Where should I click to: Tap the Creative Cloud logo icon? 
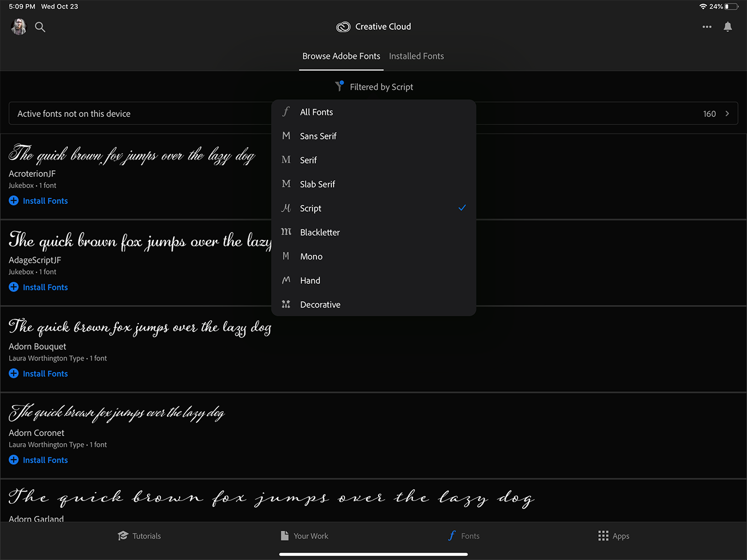[343, 26]
